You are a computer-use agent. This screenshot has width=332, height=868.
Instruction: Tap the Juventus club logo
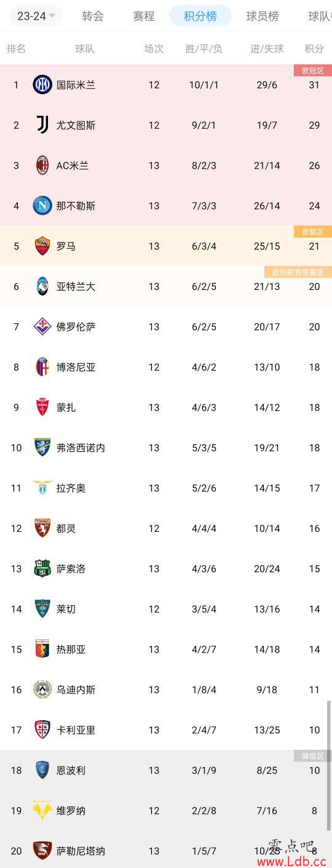point(42,125)
